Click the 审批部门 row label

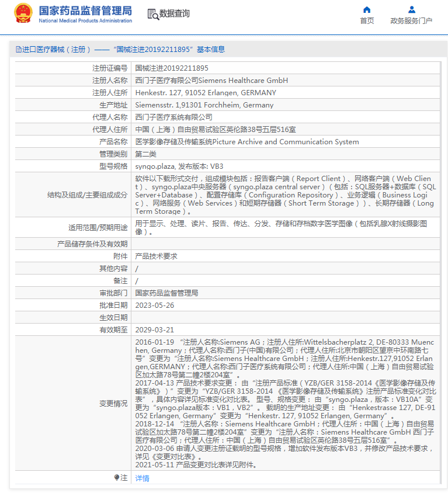point(113,293)
